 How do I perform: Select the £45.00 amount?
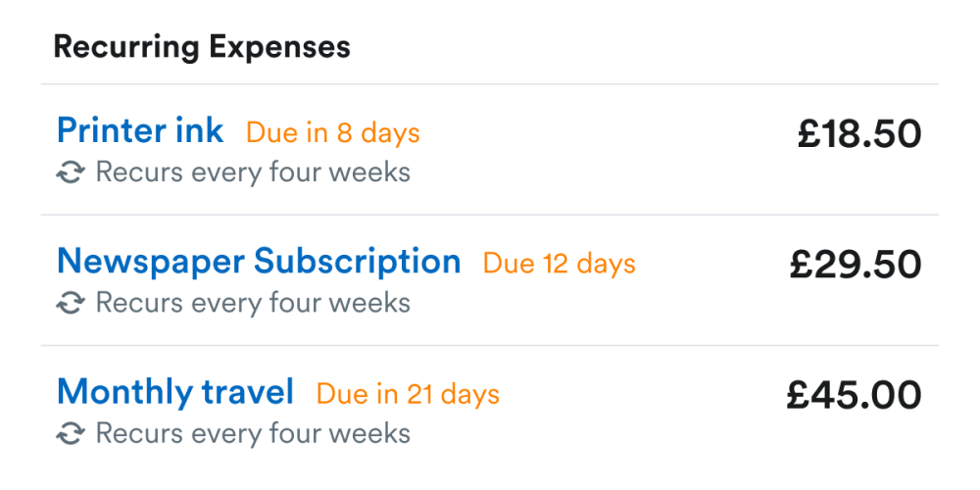coord(854,395)
